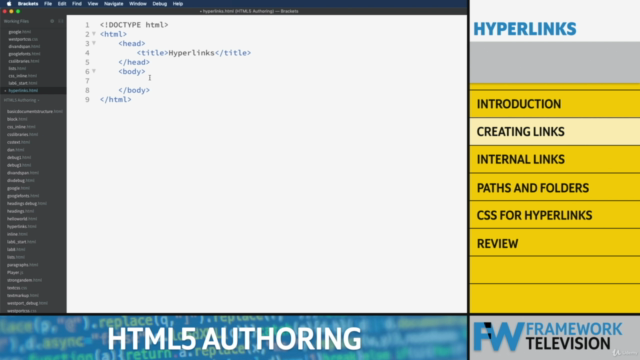Open csslibraries.html in project tree

(x=22, y=134)
